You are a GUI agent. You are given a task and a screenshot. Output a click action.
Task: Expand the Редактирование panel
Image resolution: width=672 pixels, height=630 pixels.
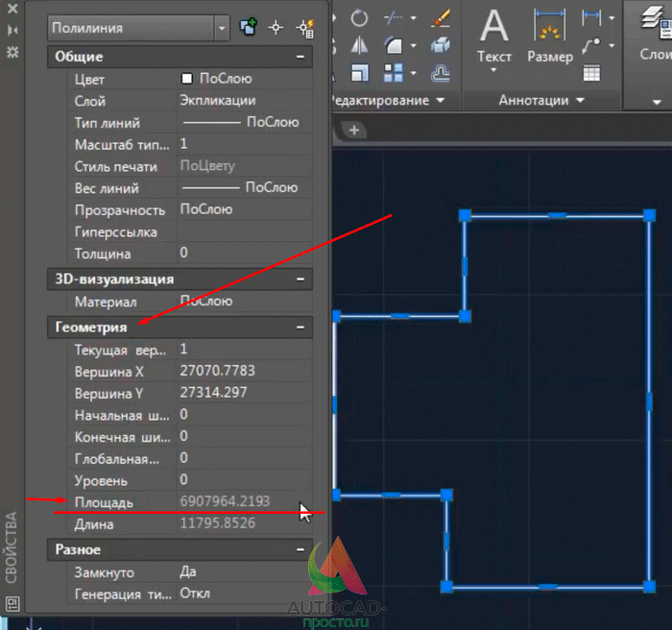(441, 100)
